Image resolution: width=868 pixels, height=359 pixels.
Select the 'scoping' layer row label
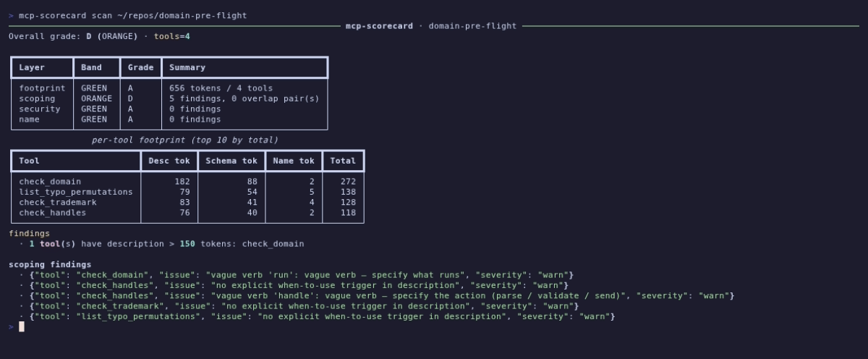37,98
